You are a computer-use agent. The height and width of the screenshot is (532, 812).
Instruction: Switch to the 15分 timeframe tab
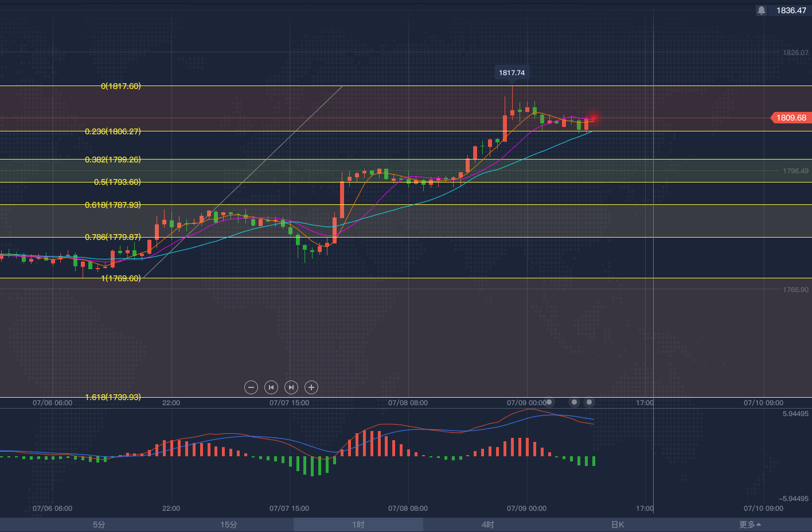pos(229,525)
